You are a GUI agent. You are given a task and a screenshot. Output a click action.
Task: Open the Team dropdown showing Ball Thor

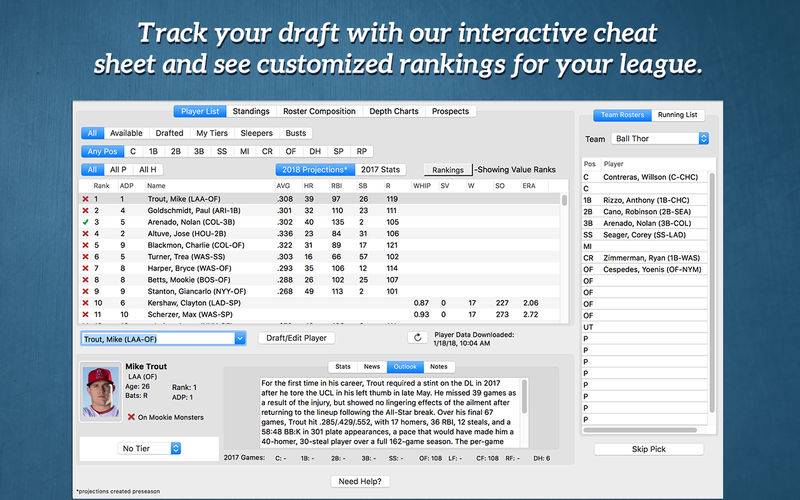[660, 138]
